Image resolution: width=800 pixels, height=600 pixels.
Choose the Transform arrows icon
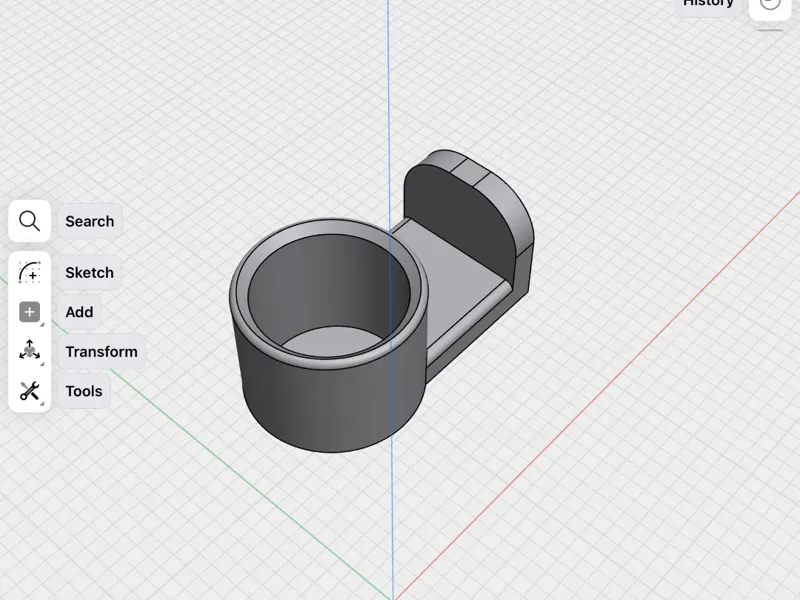(x=29, y=351)
